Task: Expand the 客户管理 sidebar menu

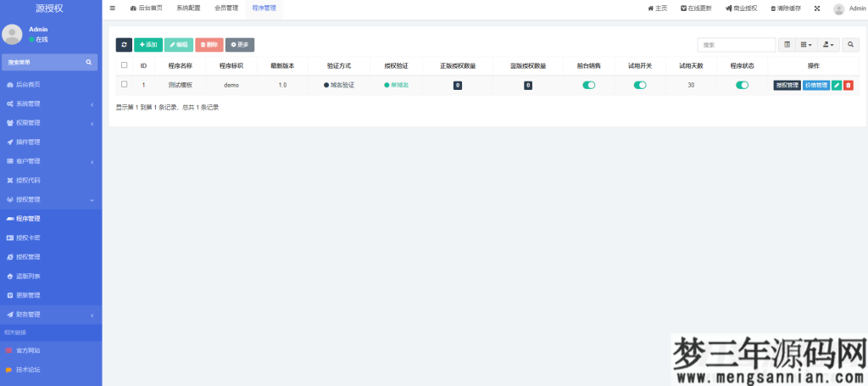Action: 51,161
